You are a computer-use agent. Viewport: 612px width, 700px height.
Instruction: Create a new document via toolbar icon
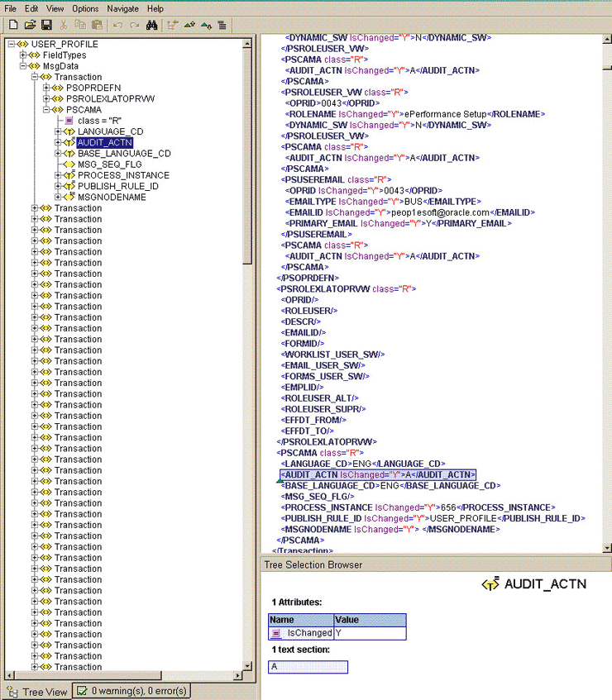[13, 25]
